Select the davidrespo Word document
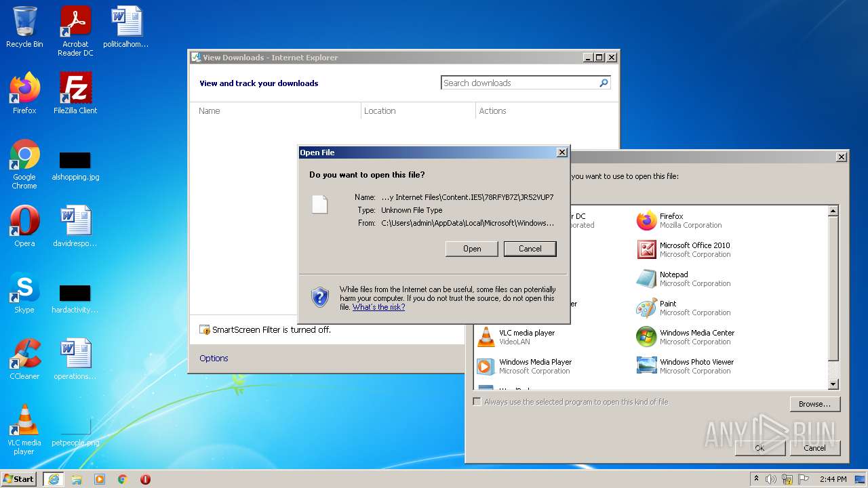 click(75, 226)
